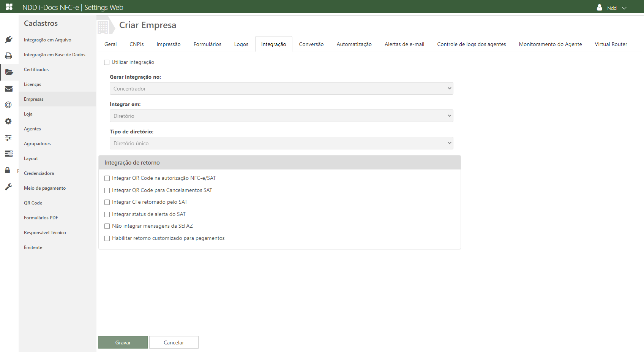Click the envelope mail icon in sidebar
The image size is (644, 352).
(x=9, y=89)
